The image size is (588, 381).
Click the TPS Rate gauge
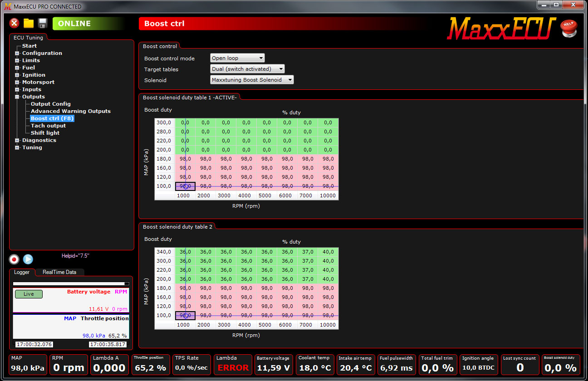tap(191, 365)
